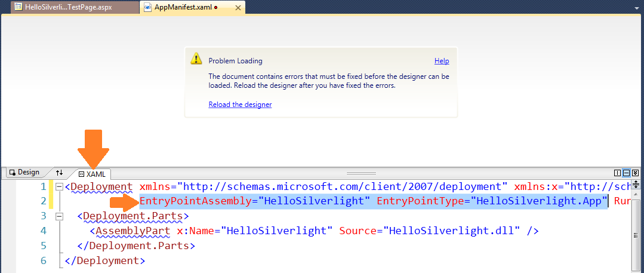Collapse the split pane icon
The width and height of the screenshot is (644, 273).
click(636, 173)
